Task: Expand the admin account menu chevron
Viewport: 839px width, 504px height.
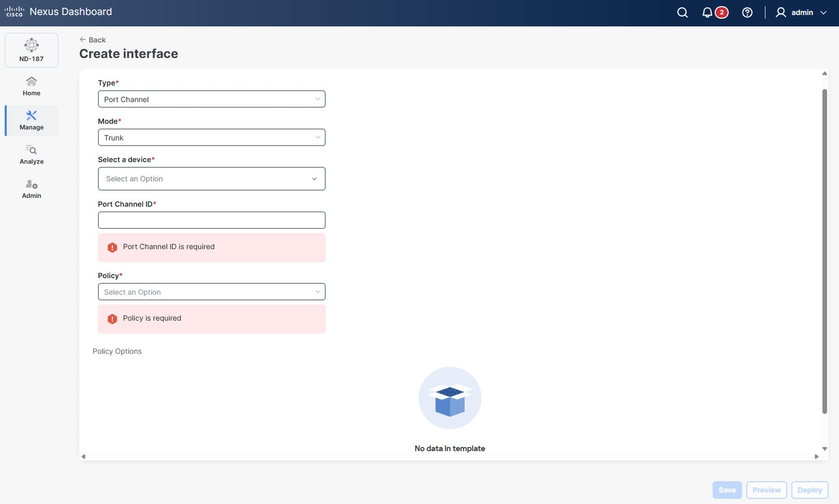Action: 823,12
